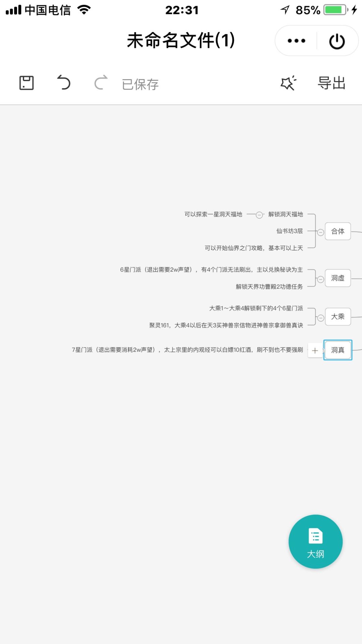
Task: Close the mini program with power icon
Action: [337, 41]
